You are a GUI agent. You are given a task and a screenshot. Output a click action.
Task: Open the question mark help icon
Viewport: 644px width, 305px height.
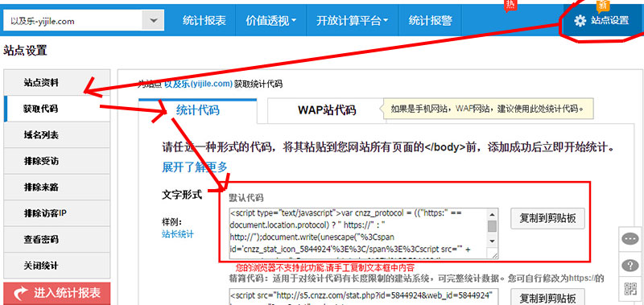click(x=630, y=266)
